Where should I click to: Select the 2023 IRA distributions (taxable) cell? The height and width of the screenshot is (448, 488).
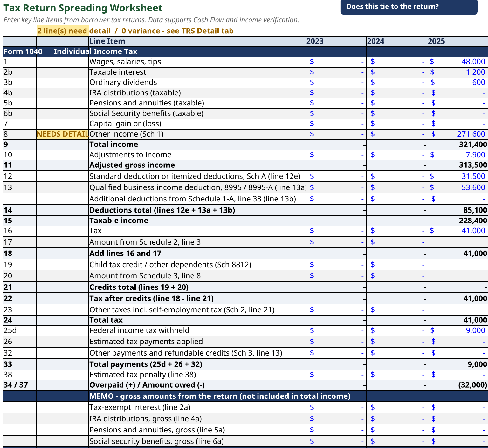point(336,93)
